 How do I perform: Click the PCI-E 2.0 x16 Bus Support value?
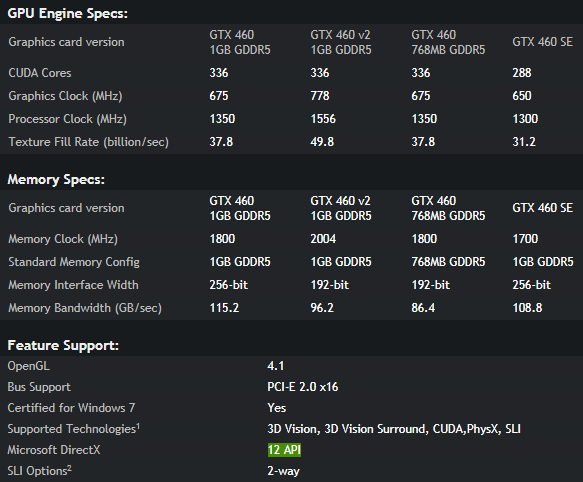click(x=303, y=387)
